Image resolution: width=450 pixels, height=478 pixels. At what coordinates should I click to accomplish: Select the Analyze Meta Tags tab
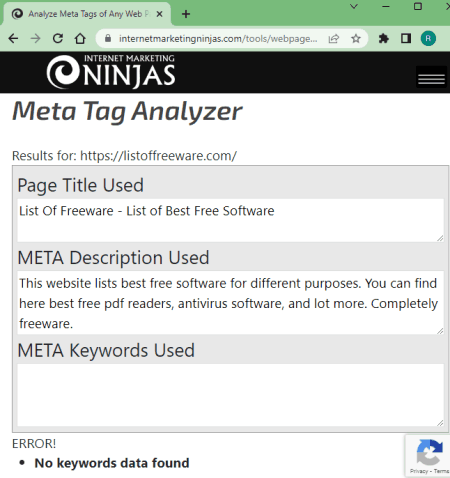point(87,14)
